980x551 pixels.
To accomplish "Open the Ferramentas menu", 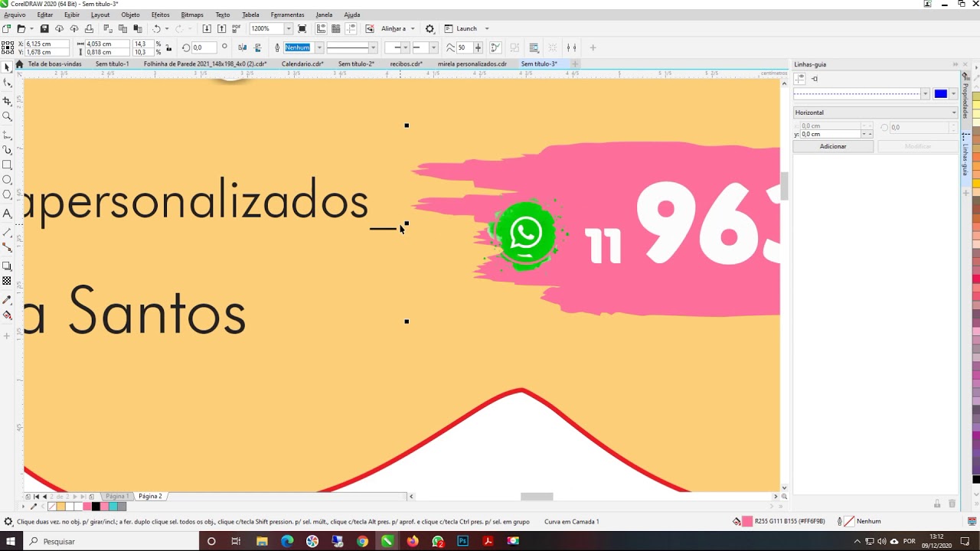I will point(287,15).
